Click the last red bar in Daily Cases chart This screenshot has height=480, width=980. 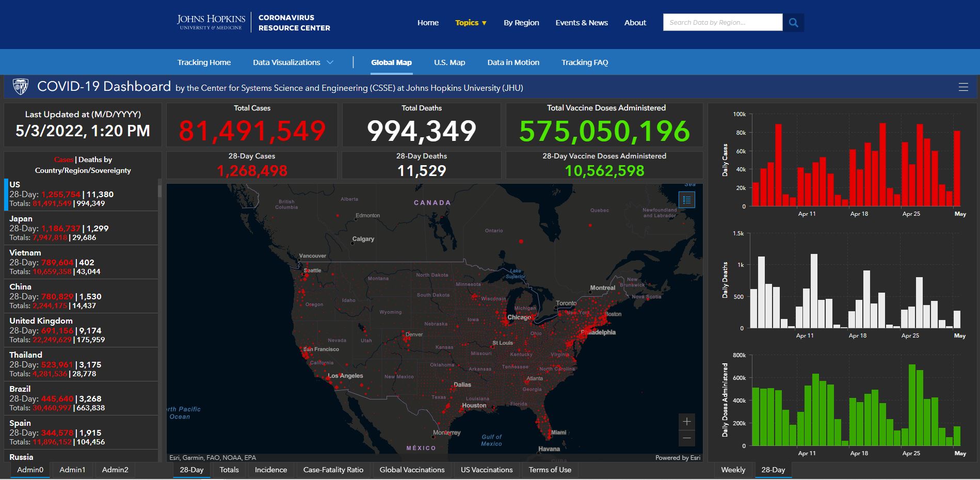coord(957,168)
